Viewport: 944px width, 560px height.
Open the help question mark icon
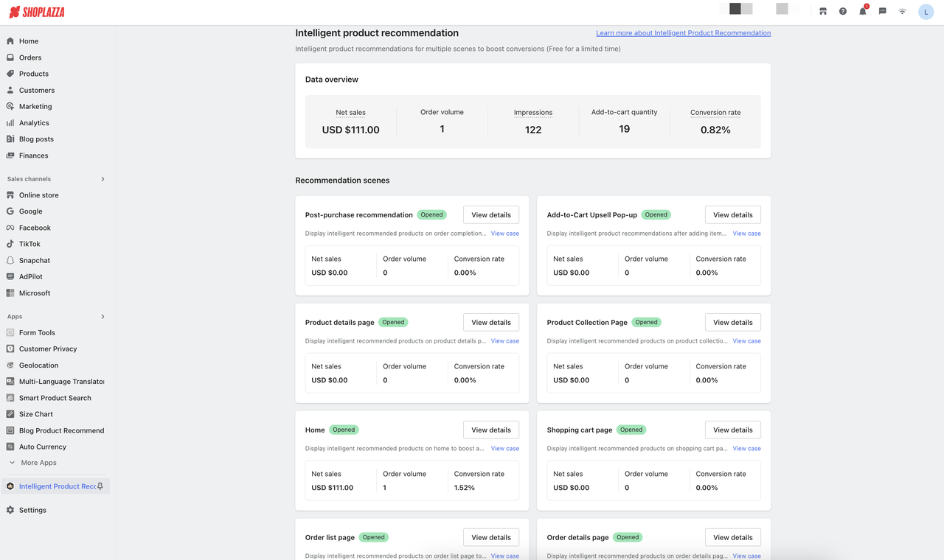coord(843,11)
